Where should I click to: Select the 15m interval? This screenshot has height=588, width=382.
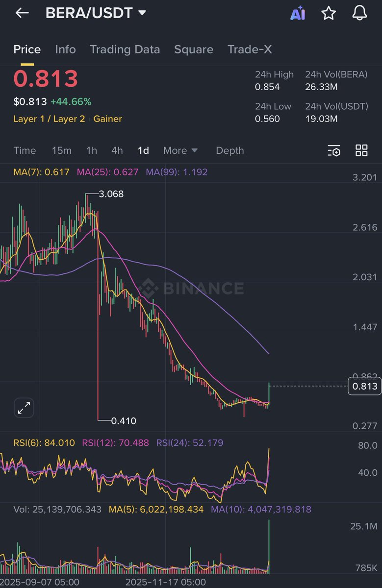point(61,150)
